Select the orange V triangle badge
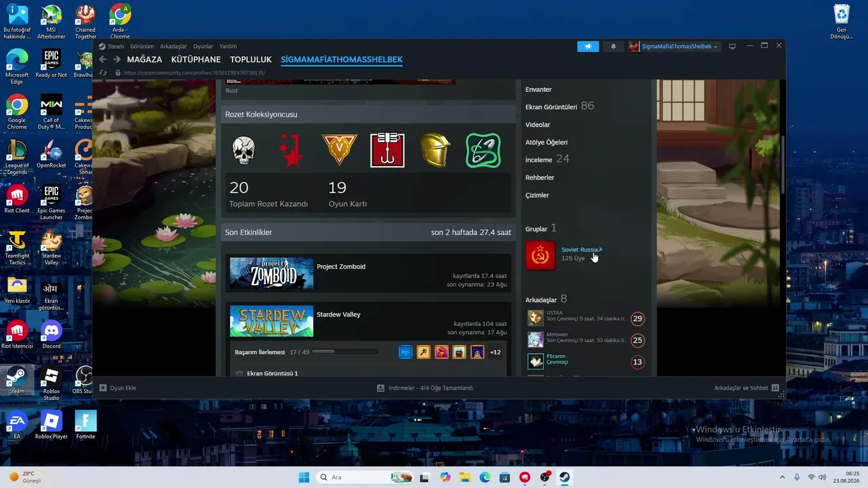 pyautogui.click(x=339, y=150)
